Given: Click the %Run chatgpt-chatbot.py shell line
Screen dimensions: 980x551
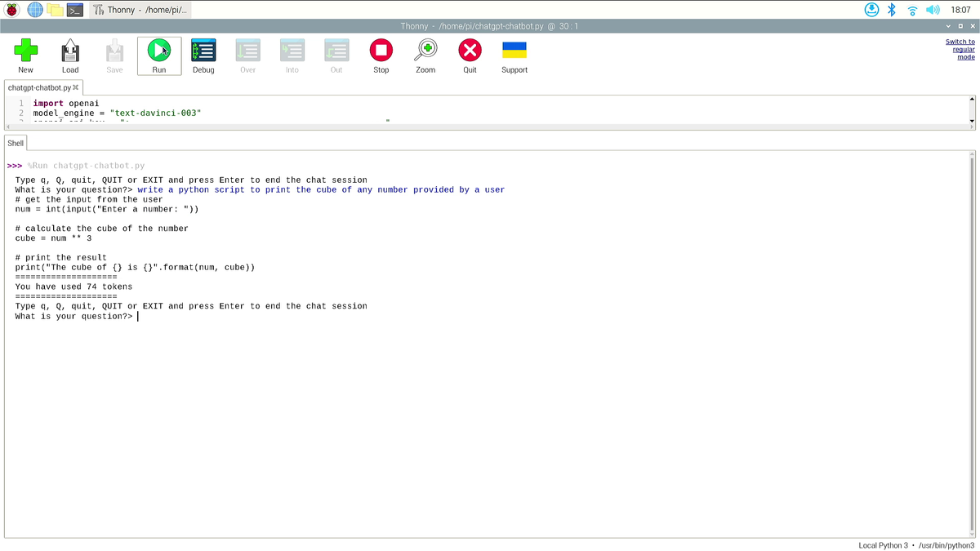Looking at the screenshot, I should [x=86, y=166].
